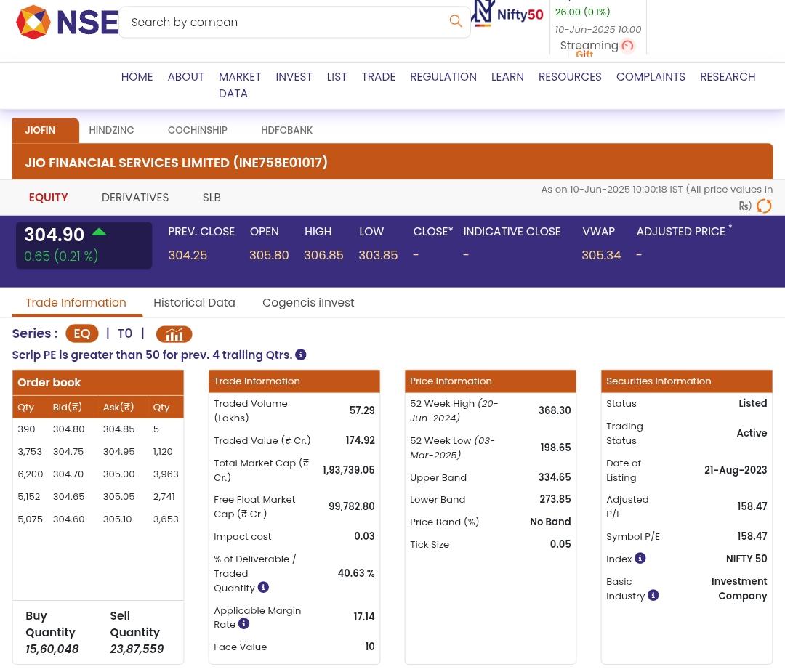The height and width of the screenshot is (672, 785).
Task: Click info icon next to Index
Action: click(640, 558)
